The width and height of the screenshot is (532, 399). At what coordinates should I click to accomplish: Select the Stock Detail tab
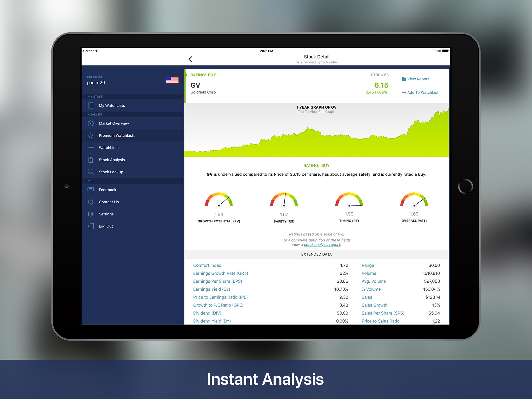(317, 57)
